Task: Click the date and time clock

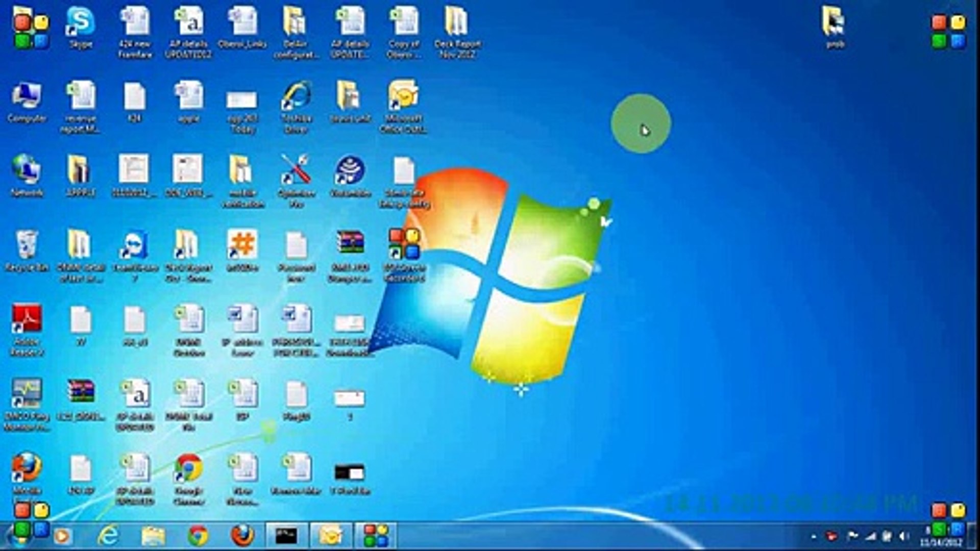Action: tap(941, 541)
